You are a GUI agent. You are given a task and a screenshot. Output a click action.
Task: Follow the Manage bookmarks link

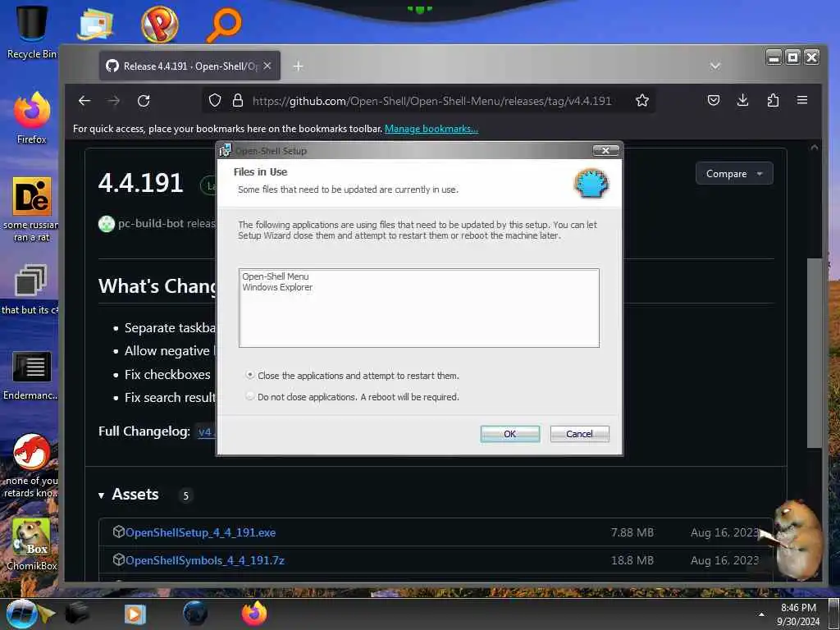coord(431,129)
